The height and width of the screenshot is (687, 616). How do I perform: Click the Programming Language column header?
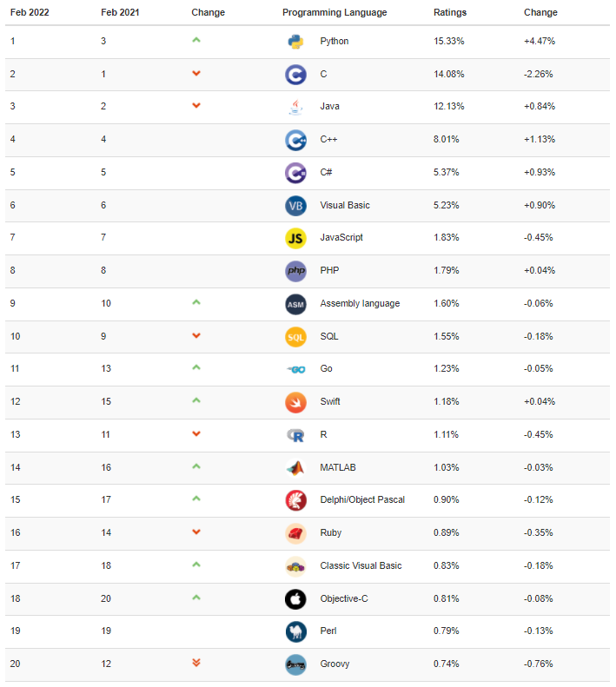click(x=334, y=13)
